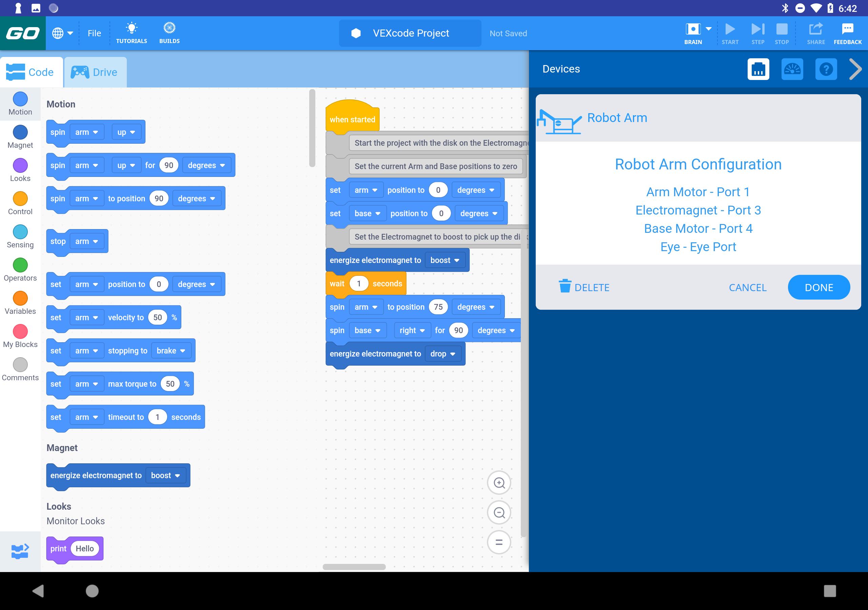Click DONE in Robot Arm Configuration
This screenshot has width=868, height=610.
(x=818, y=287)
